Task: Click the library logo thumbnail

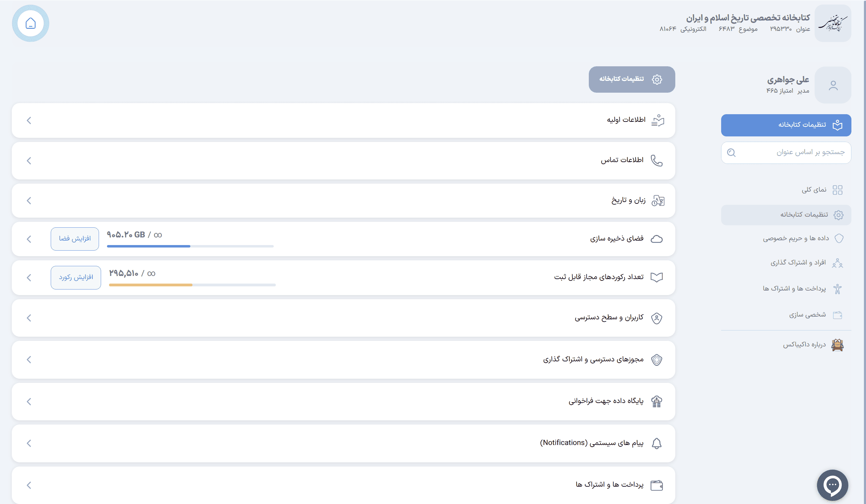Action: click(833, 24)
